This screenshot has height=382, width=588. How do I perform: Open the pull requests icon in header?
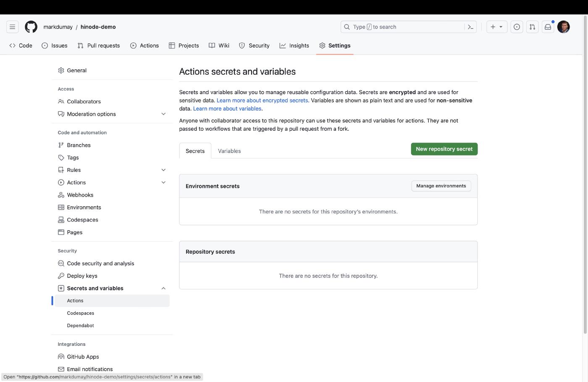(532, 27)
